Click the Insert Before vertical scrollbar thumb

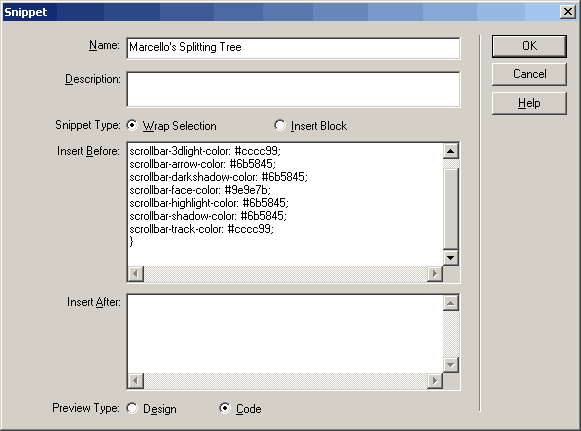point(451,208)
